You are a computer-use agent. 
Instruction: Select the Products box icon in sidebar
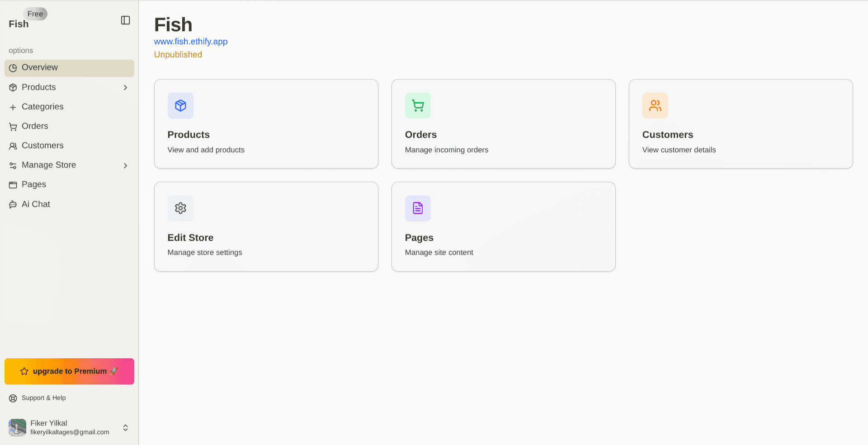tap(13, 87)
